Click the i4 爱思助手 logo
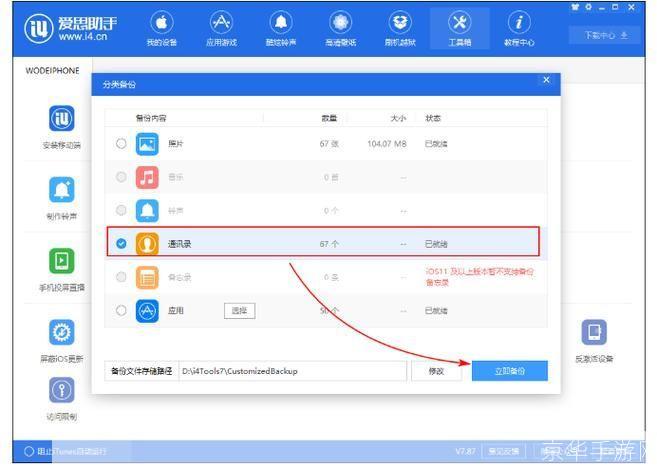 [x=71, y=28]
